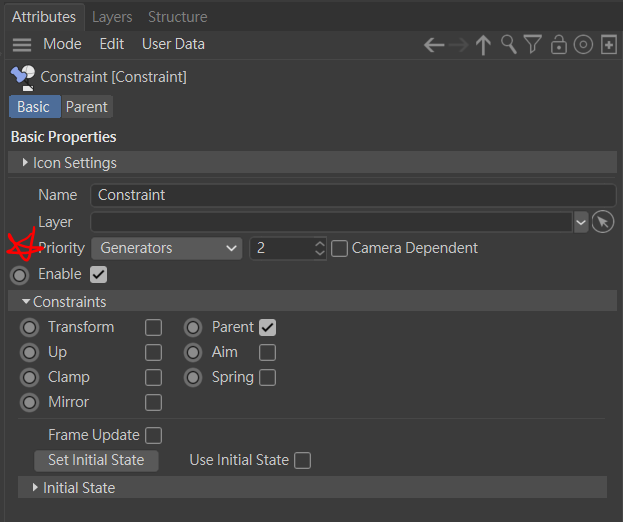Viewport: 623px width, 522px height.
Task: Click the back arrow navigation icon
Action: [x=434, y=45]
